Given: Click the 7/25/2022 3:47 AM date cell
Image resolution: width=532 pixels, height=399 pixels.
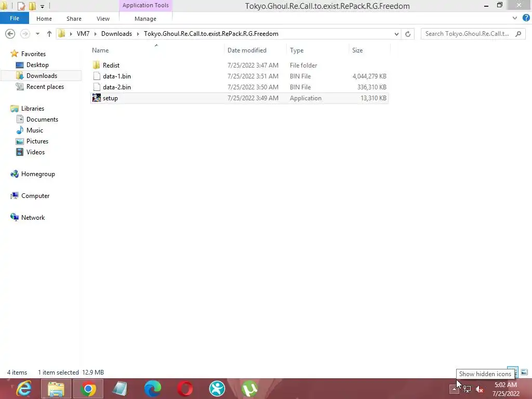Looking at the screenshot, I should pos(253,65).
